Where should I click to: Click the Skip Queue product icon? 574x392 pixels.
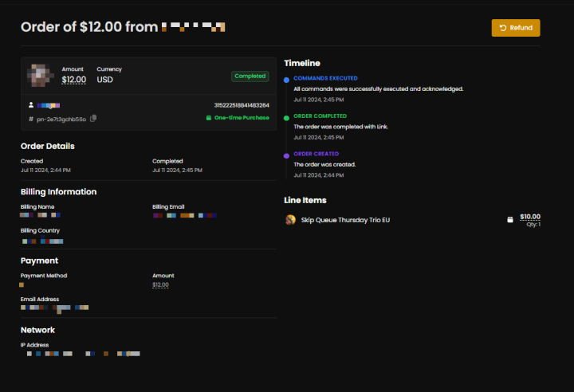pyautogui.click(x=291, y=220)
